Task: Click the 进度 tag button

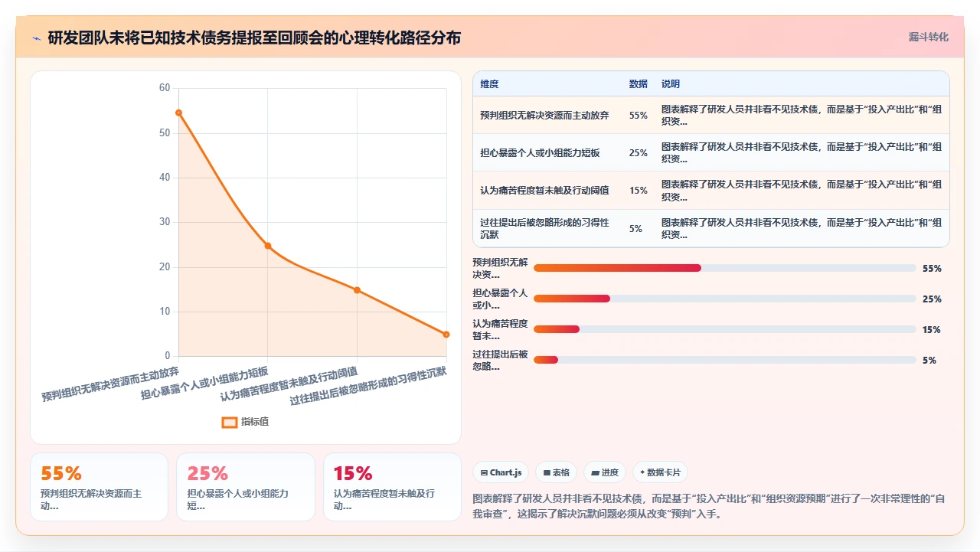Action: pos(605,472)
